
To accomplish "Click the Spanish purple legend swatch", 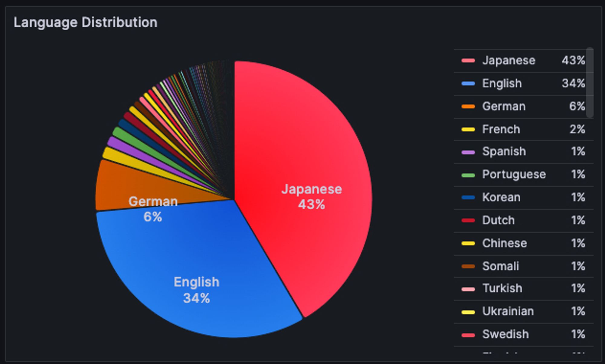I will coord(468,152).
